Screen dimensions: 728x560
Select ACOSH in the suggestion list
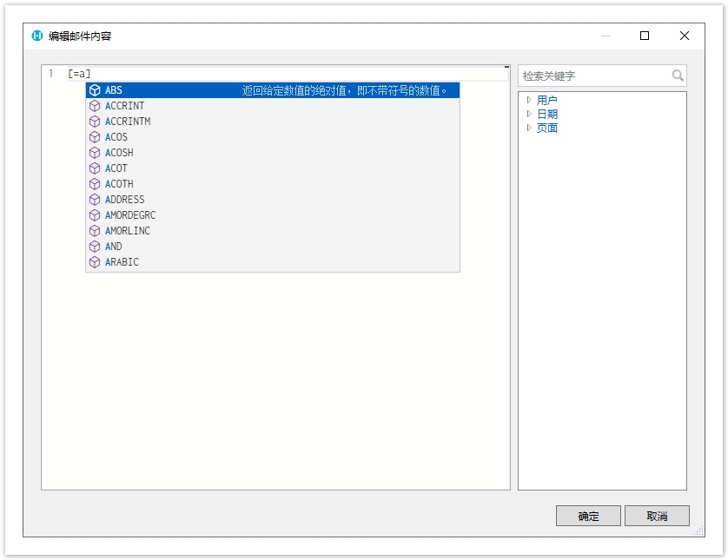273,153
